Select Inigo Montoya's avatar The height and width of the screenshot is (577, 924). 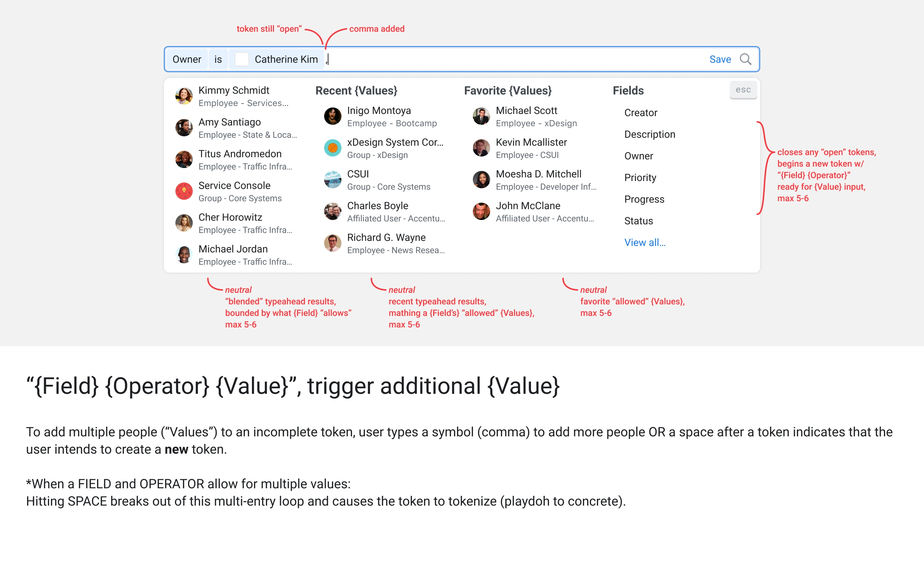[332, 116]
